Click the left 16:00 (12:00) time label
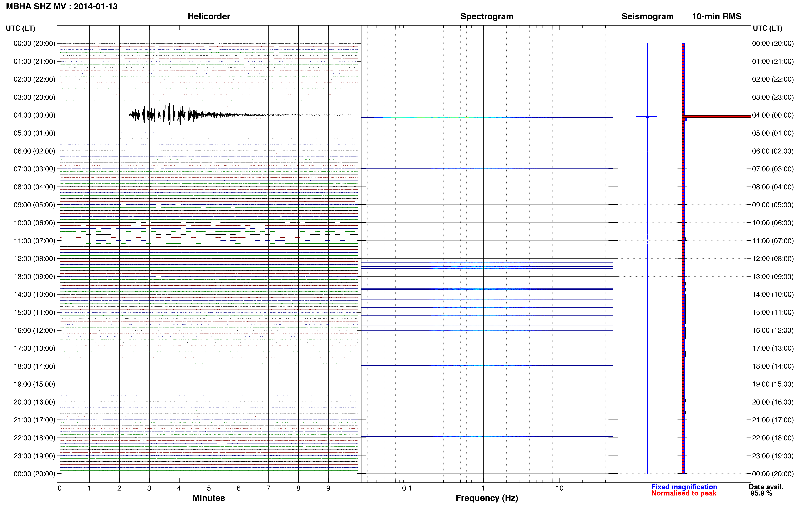This screenshot has width=812, height=508. pyautogui.click(x=34, y=330)
